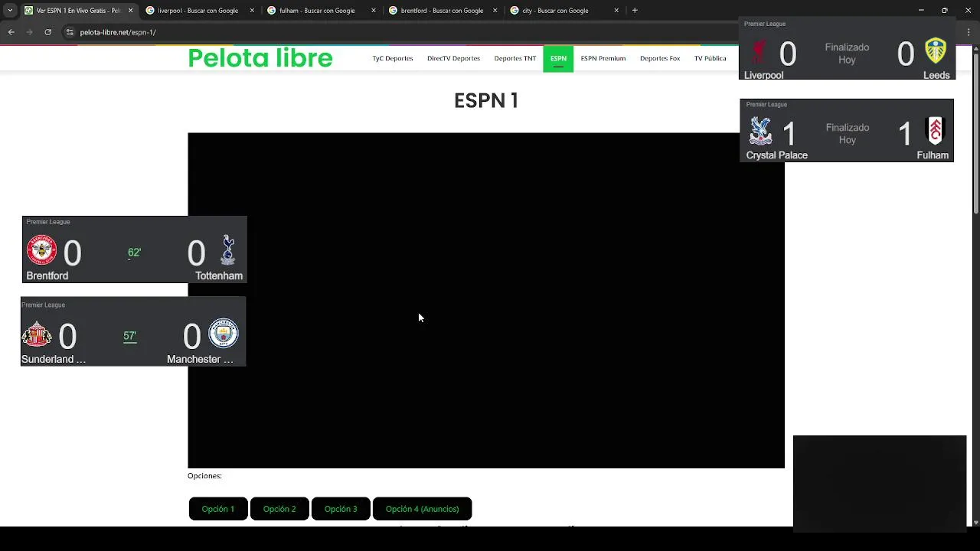Open a new tab with plus icon
Viewport: 980px width, 551px height.
pyautogui.click(x=635, y=11)
